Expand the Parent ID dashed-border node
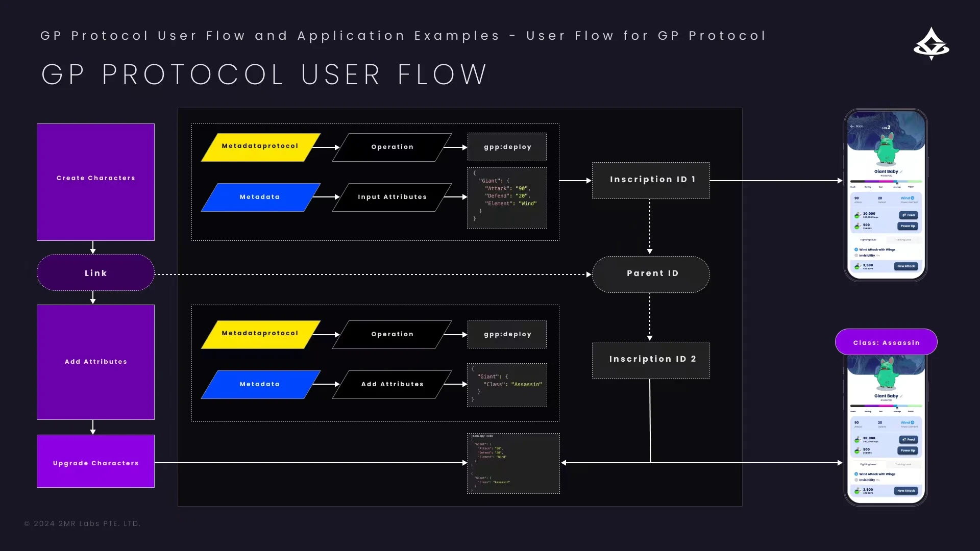This screenshot has height=551, width=980. [650, 273]
